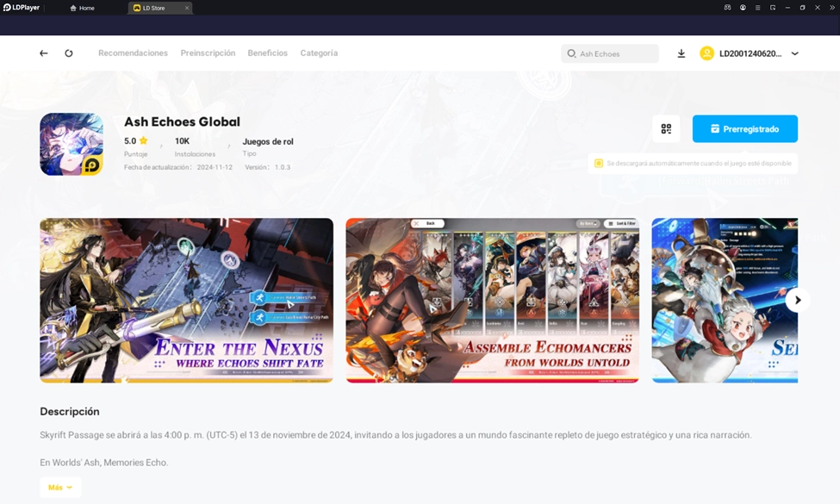
Task: Restore down the LDPlayer window
Action: tap(802, 8)
